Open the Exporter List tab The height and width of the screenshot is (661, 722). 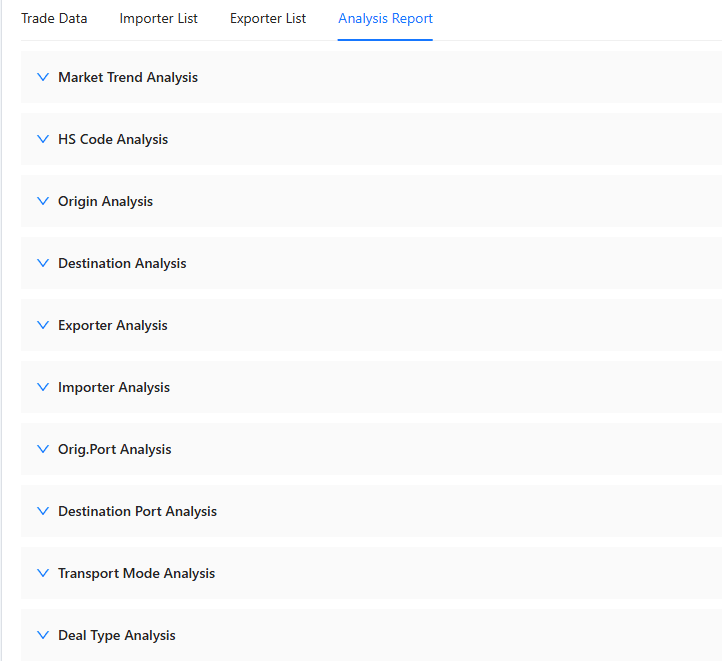pyautogui.click(x=268, y=18)
